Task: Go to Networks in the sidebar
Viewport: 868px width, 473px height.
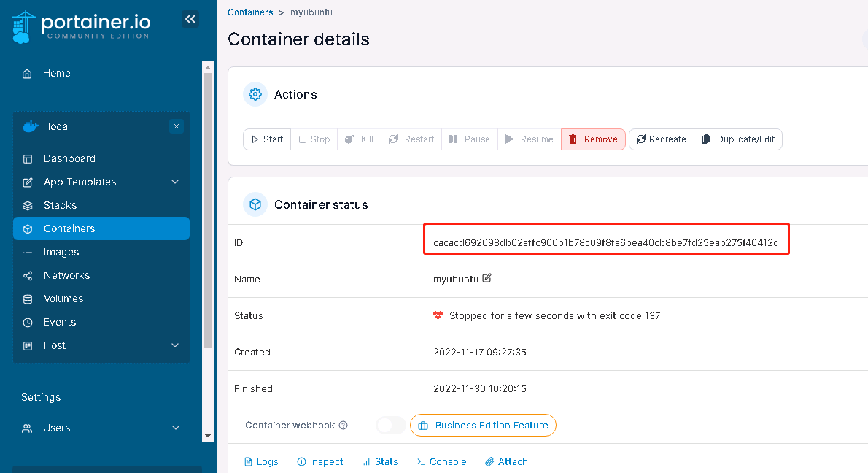Action: (x=66, y=275)
